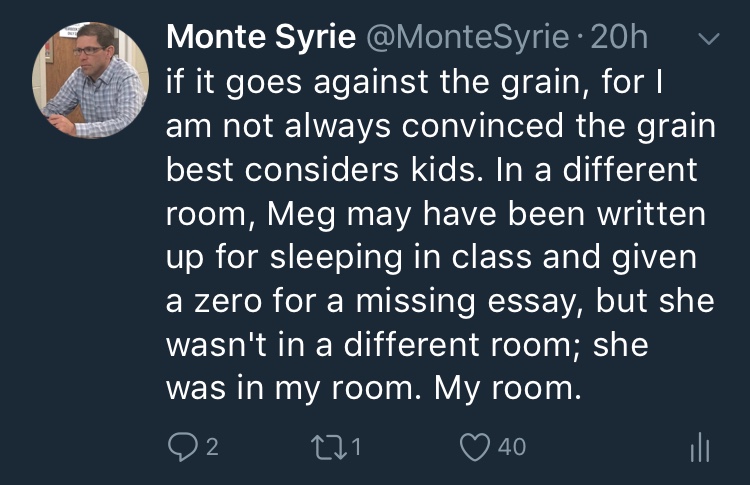Viewport: 750px width, 485px height.
Task: Open the tweet activity bar chart icon
Action: (x=701, y=448)
